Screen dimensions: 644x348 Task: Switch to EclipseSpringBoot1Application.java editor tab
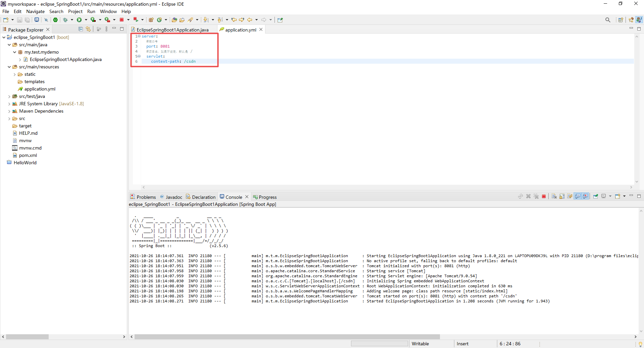[172, 30]
